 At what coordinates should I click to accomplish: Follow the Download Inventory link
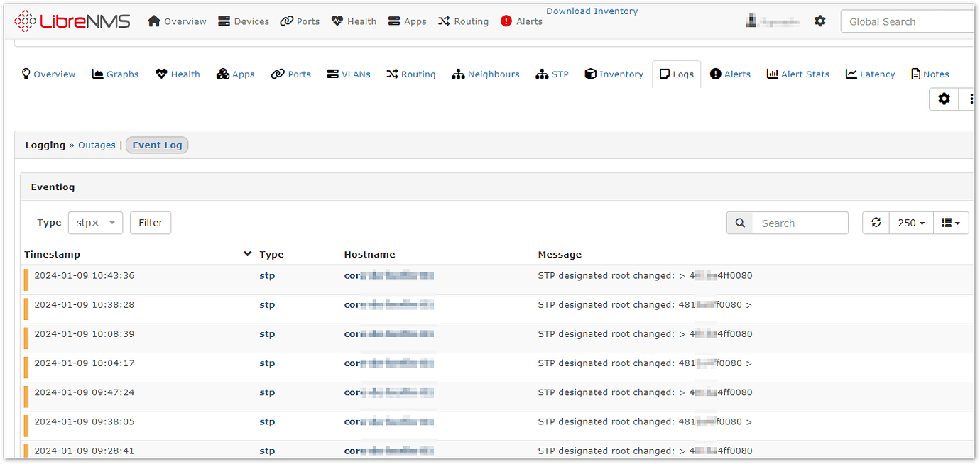[x=592, y=11]
